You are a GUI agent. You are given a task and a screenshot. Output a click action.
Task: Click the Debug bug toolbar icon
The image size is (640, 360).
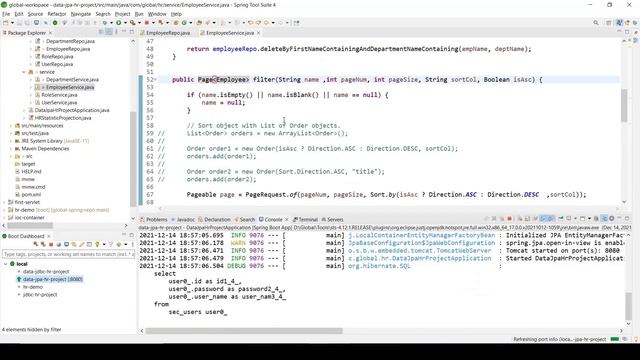(105, 23)
